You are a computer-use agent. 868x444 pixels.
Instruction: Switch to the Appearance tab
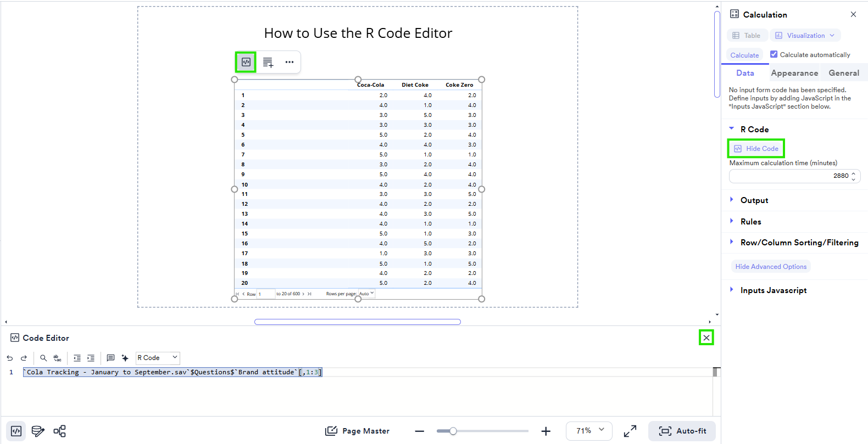click(794, 73)
